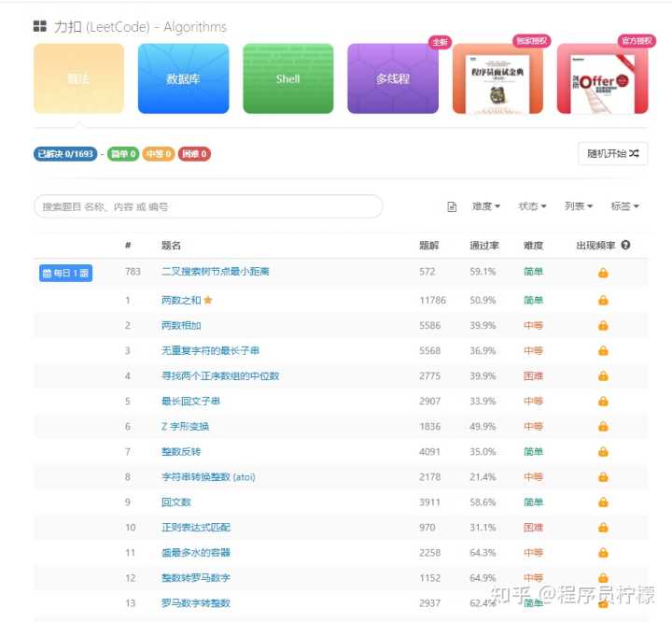The height and width of the screenshot is (622, 672).
Task: Open problem 两数相加
Action: (181, 325)
